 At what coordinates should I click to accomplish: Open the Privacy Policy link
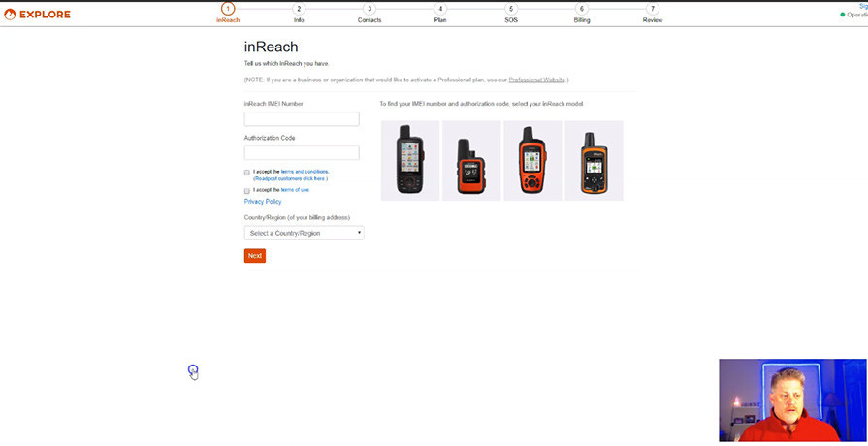coord(263,202)
